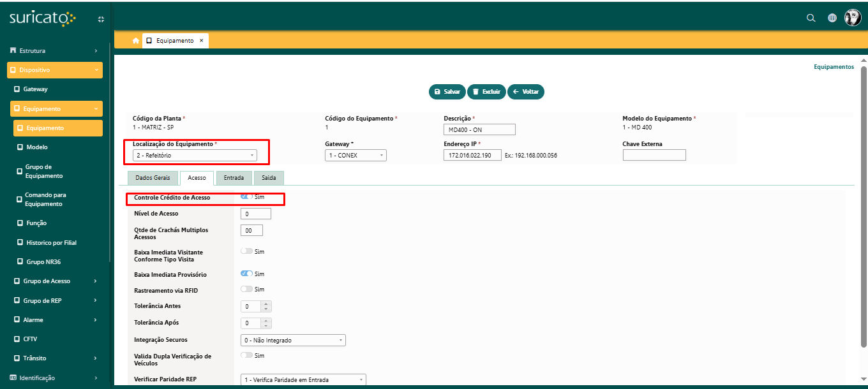Open the Gateway CONEX dropdown
Viewport: 868px width, 389px height.
355,155
